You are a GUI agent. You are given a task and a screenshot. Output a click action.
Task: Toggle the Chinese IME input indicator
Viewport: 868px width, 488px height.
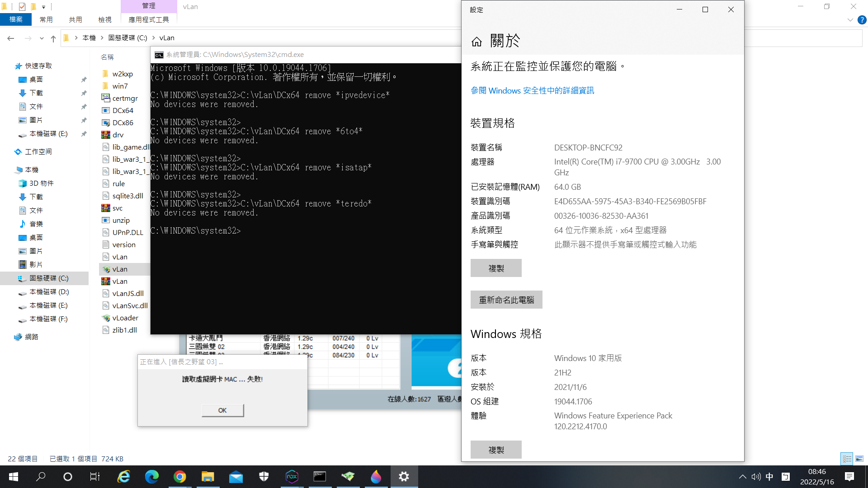point(769,477)
